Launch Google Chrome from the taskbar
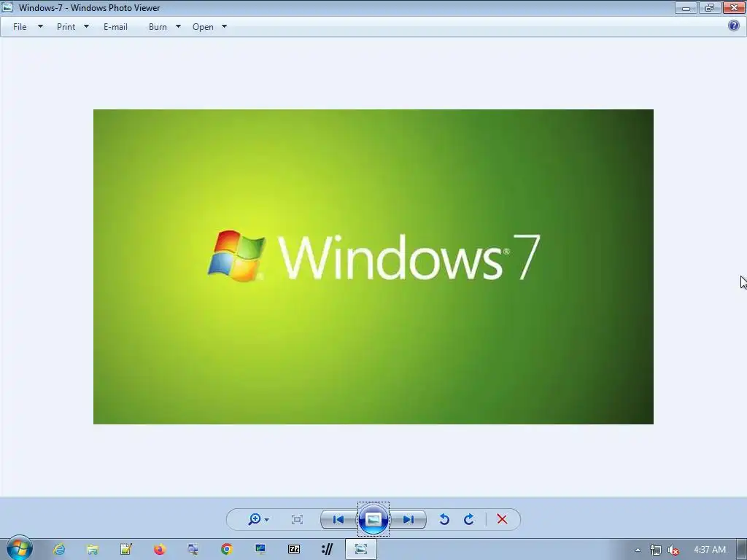Viewport: 747px width, 560px height. click(227, 550)
